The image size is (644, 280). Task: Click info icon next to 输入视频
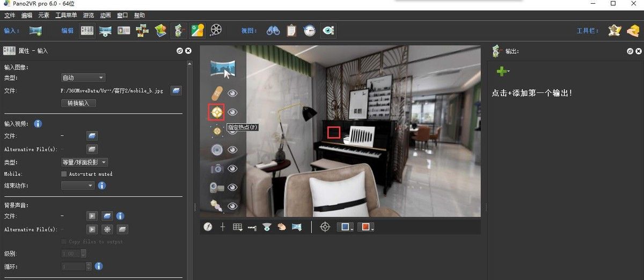pos(38,124)
